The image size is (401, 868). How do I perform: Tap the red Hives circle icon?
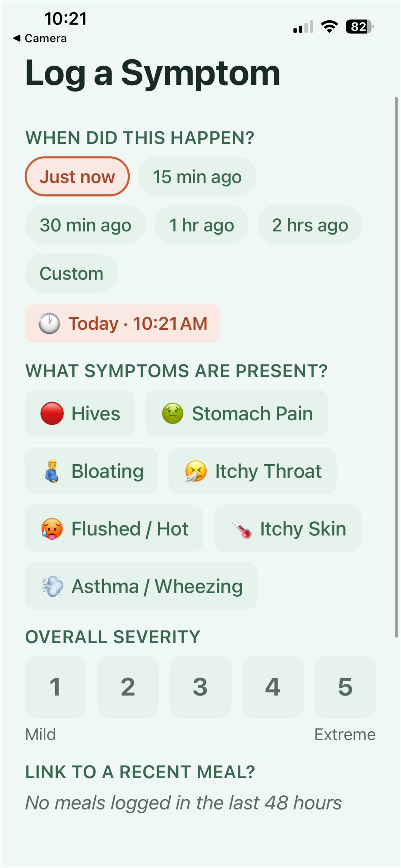pyautogui.click(x=52, y=413)
